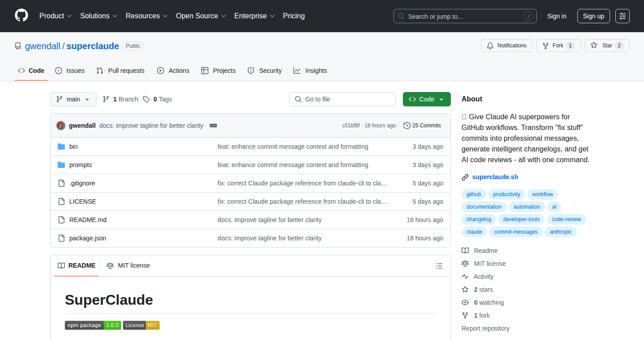
Task: Select the developer-tools topic tag
Action: pyautogui.click(x=521, y=219)
